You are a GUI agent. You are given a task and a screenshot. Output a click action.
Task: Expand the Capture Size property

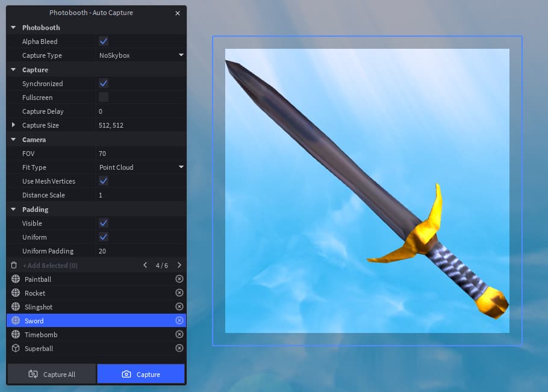click(13, 125)
